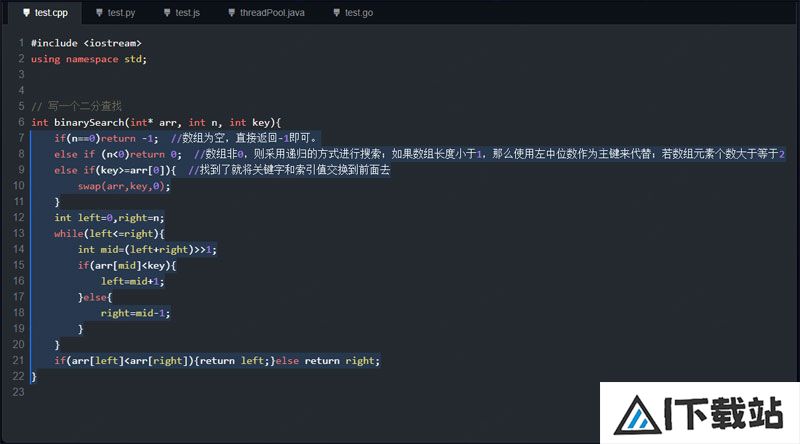The image size is (800, 444).
Task: Click line number 13 in the gutter
Action: point(19,233)
